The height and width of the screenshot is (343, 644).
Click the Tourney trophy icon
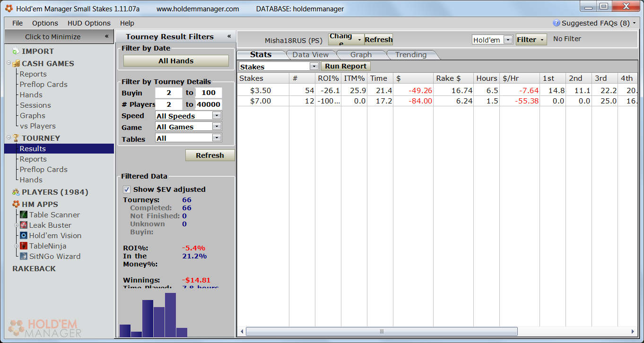coord(16,138)
